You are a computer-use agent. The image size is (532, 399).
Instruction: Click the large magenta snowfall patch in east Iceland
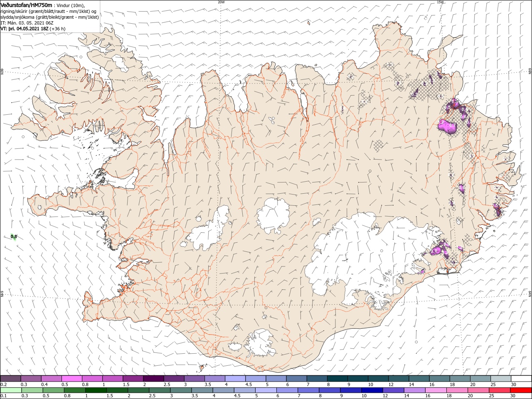[448, 126]
